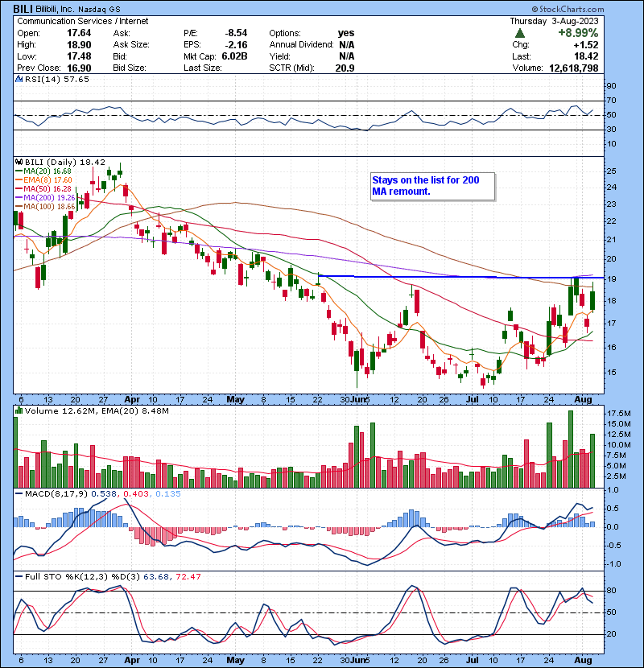The width and height of the screenshot is (644, 668).
Task: Click the 25 price level on the price axis
Action: point(611,171)
